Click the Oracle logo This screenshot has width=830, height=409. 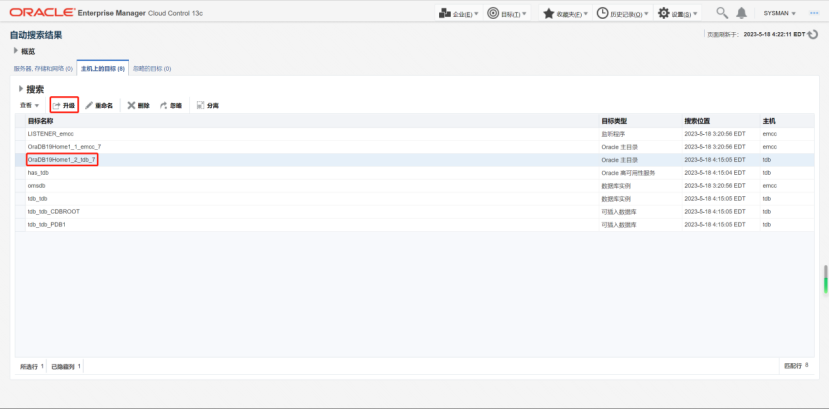click(x=42, y=13)
